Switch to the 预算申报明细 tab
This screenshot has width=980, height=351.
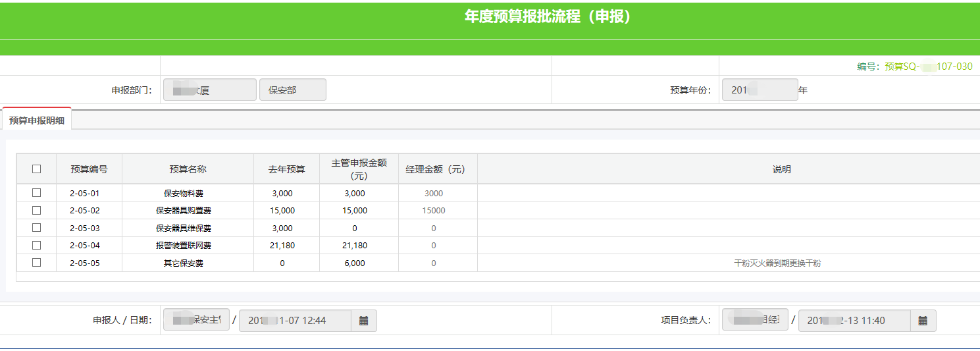[x=37, y=120]
